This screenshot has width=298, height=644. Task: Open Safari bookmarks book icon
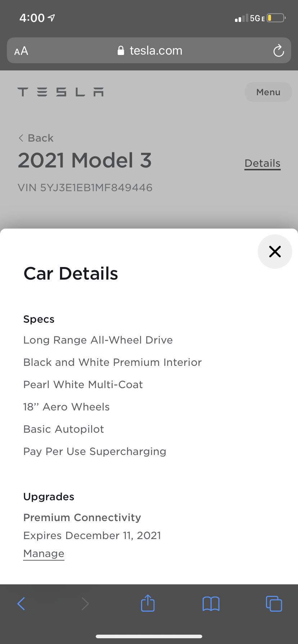211,603
